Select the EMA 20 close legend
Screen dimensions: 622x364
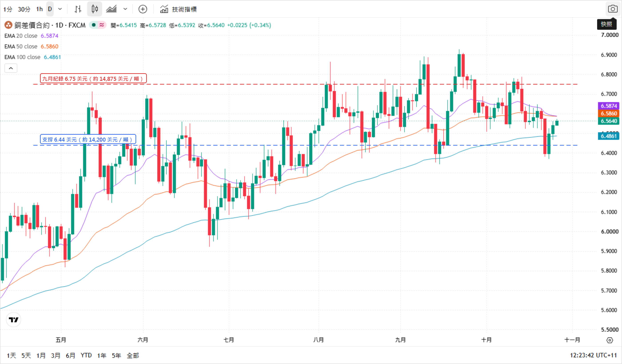[31, 36]
